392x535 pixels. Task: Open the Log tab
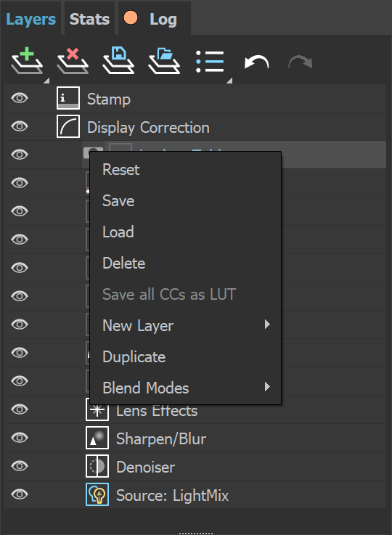[154, 19]
